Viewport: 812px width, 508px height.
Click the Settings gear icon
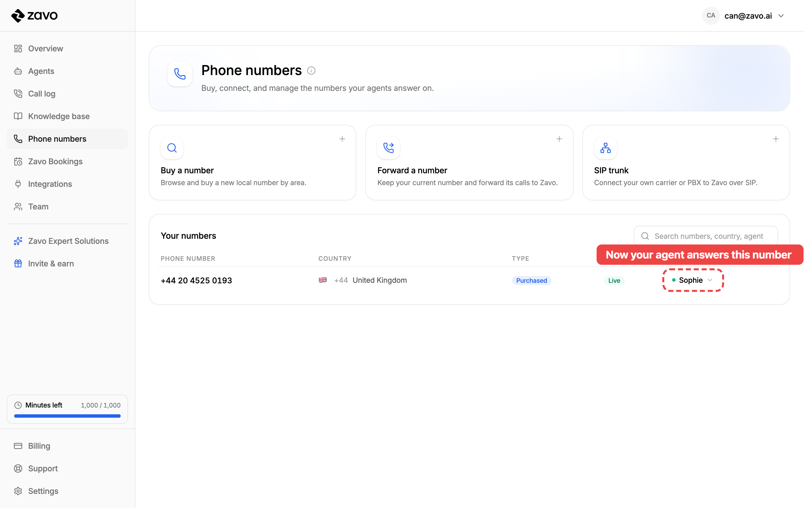pyautogui.click(x=18, y=491)
